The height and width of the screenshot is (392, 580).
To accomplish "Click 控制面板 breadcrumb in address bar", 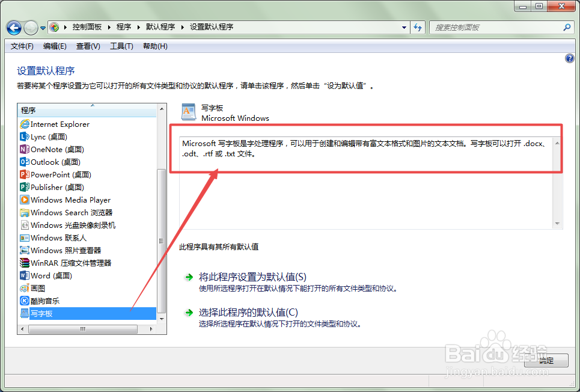I will (x=87, y=27).
